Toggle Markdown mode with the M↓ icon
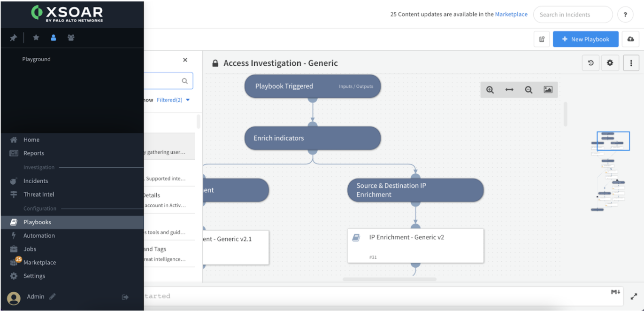 click(x=615, y=292)
